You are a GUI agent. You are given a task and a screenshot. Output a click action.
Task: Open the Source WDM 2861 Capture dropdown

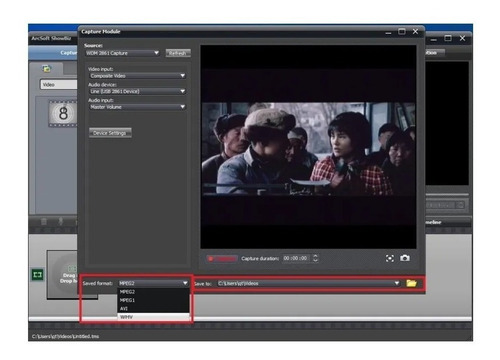[x=122, y=53]
